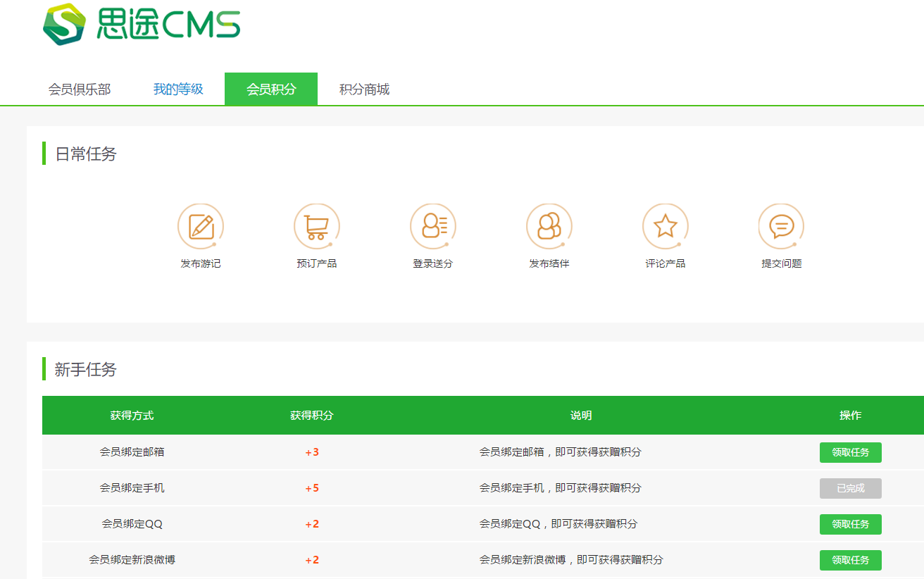Image resolution: width=924 pixels, height=579 pixels.
Task: Click the 登录送分 user icon
Action: (433, 227)
